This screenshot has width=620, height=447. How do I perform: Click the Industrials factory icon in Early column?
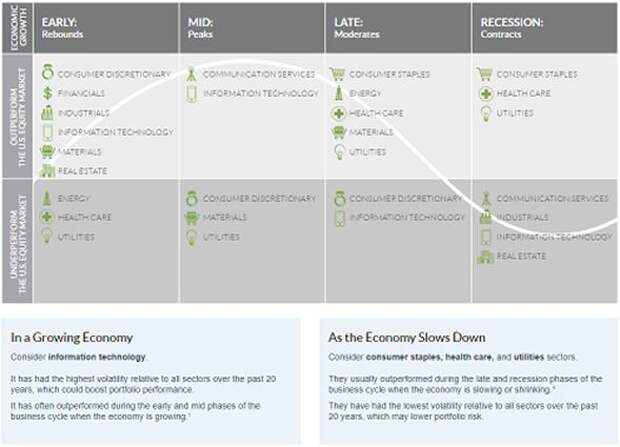pos(47,113)
